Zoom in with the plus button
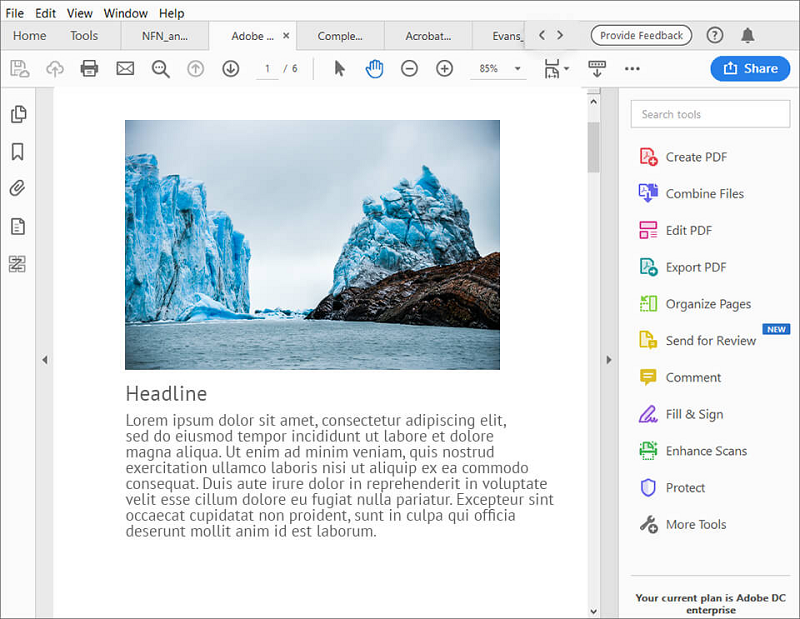The height and width of the screenshot is (619, 800). 445,69
